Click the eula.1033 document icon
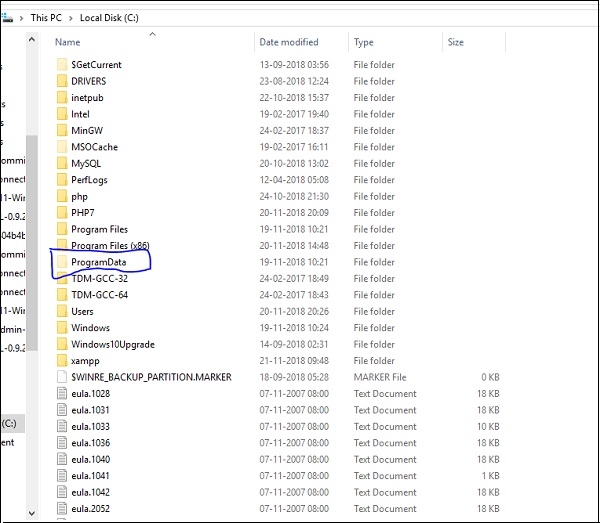600x523 pixels. click(62, 426)
